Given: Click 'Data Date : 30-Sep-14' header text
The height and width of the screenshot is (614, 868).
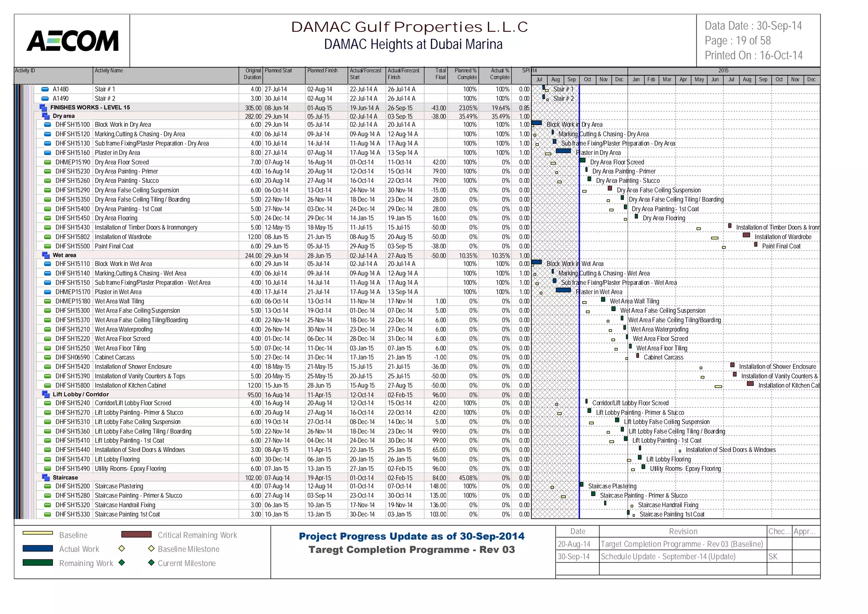Looking at the screenshot, I should 753,26.
